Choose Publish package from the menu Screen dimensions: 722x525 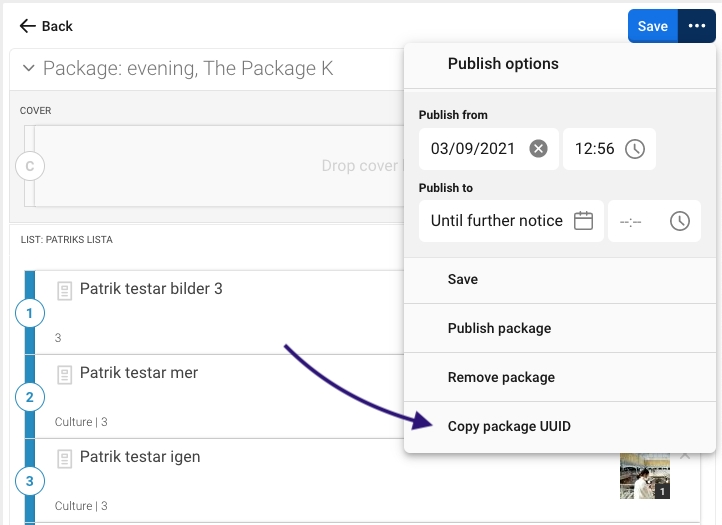[499, 328]
